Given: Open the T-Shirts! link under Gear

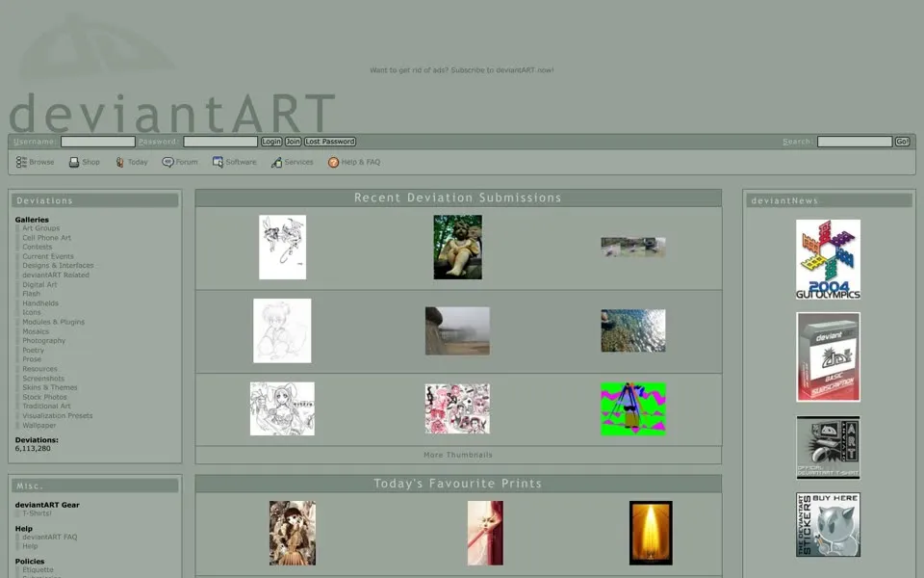Looking at the screenshot, I should 37,513.
